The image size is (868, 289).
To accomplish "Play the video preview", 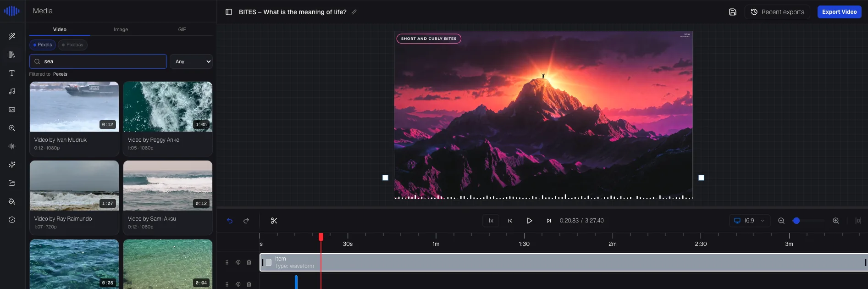I will tap(529, 221).
